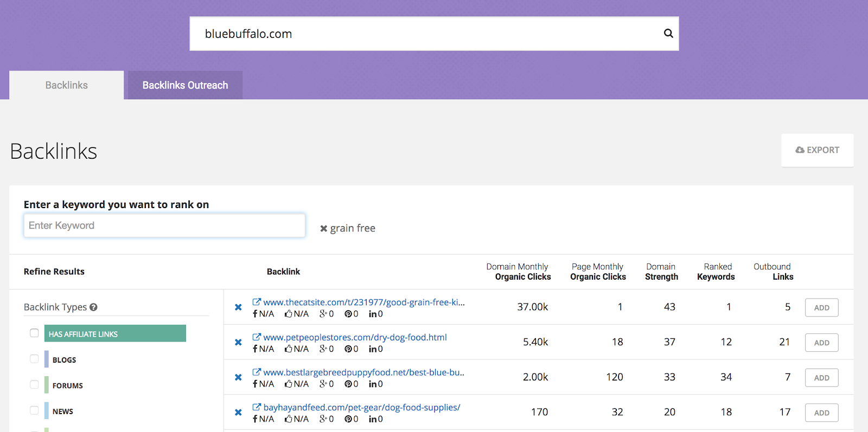The image size is (868, 432).
Task: Remove the petpeoplestores.com backlink row
Action: tap(238, 343)
